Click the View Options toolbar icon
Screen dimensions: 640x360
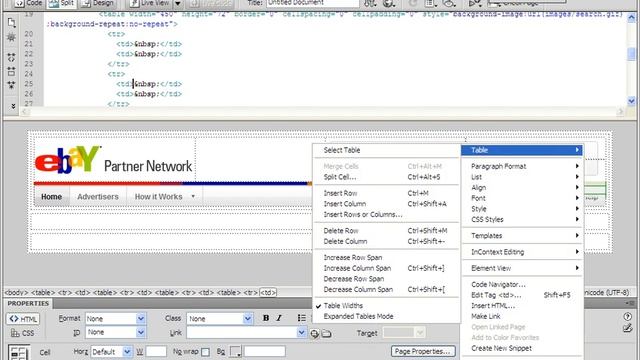tap(430, 3)
